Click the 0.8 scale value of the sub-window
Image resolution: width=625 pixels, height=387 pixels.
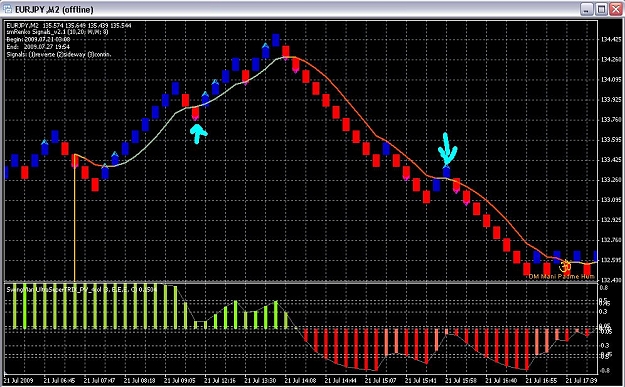pyautogui.click(x=603, y=287)
